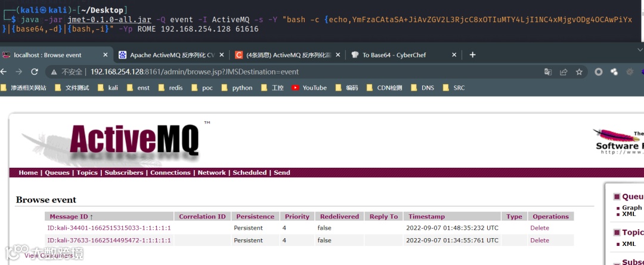
Task: Open XML link under Topic sidebar
Action: point(629,244)
